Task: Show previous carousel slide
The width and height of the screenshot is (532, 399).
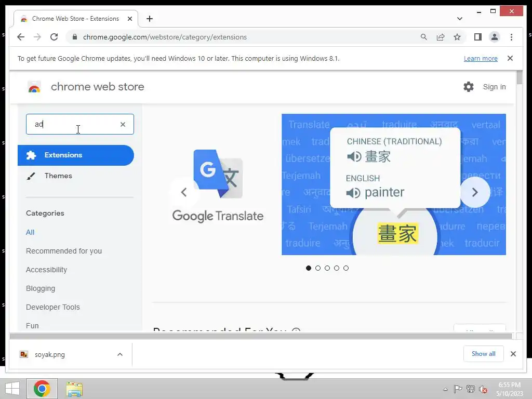Action: tap(184, 192)
